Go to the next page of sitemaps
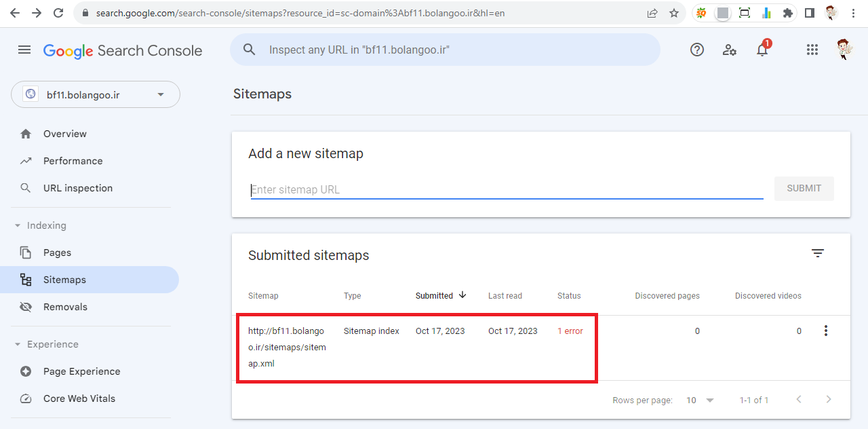The height and width of the screenshot is (429, 868). click(x=829, y=399)
